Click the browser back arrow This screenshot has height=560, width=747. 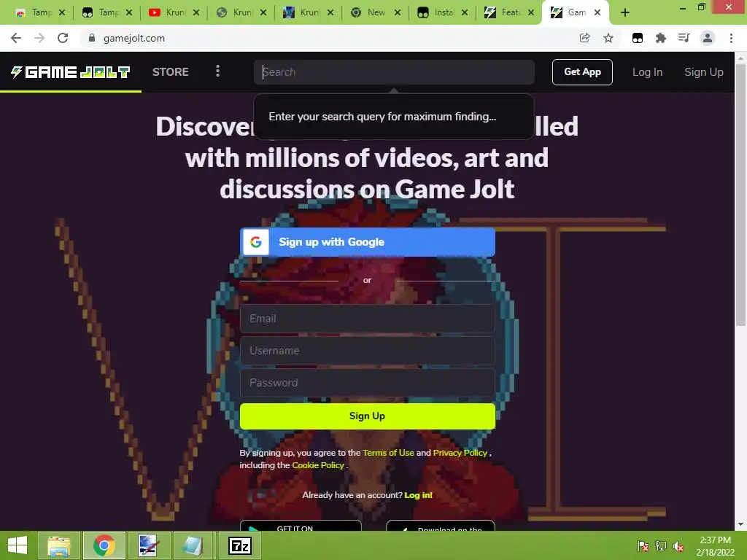coord(16,38)
